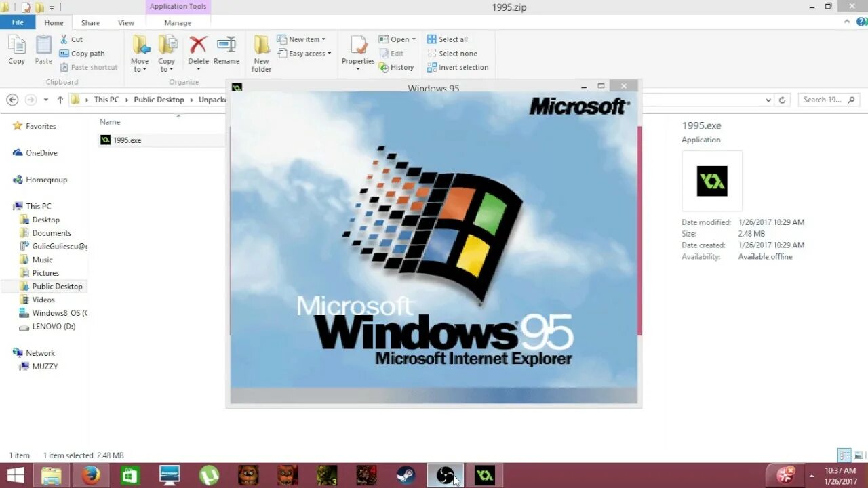This screenshot has width=868, height=488.
Task: Click the 1995.exe preview thumbnail
Action: click(712, 181)
